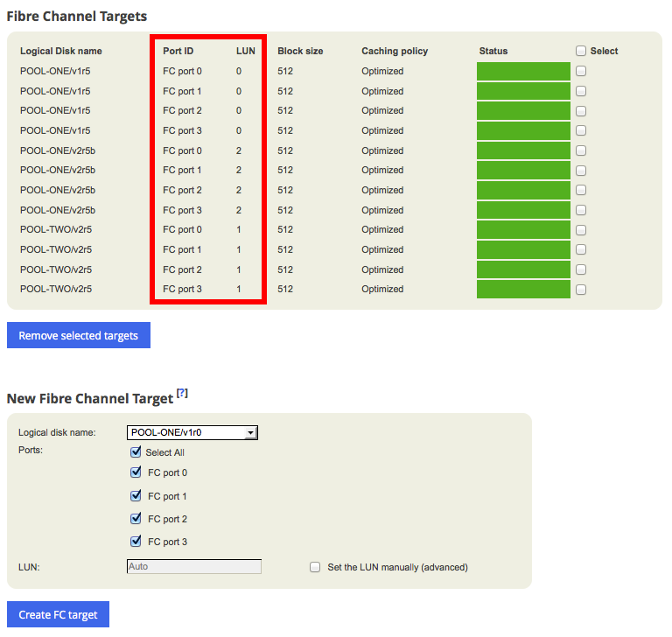Click the Block size column header

click(x=300, y=51)
